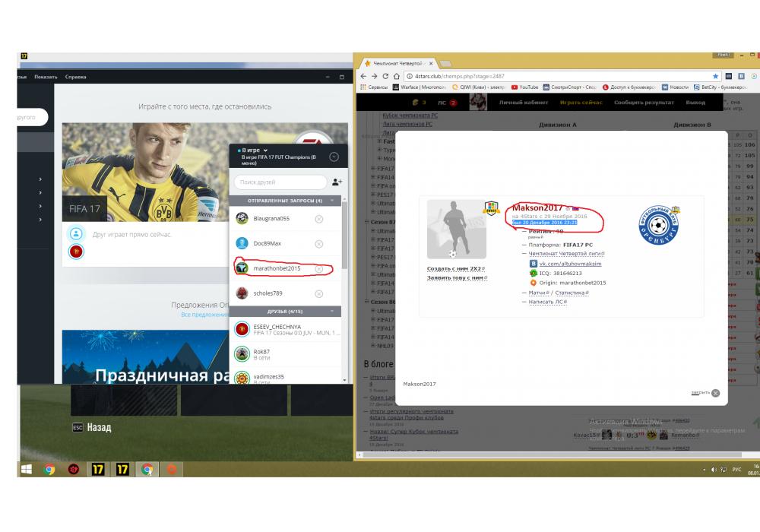Click Сообщить результат in site navigation

tap(644, 103)
